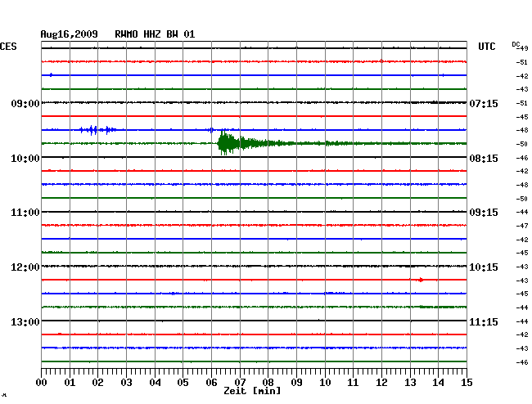Click the 10:15 UTC label
Screen dimensions: 532x404
click(484, 267)
